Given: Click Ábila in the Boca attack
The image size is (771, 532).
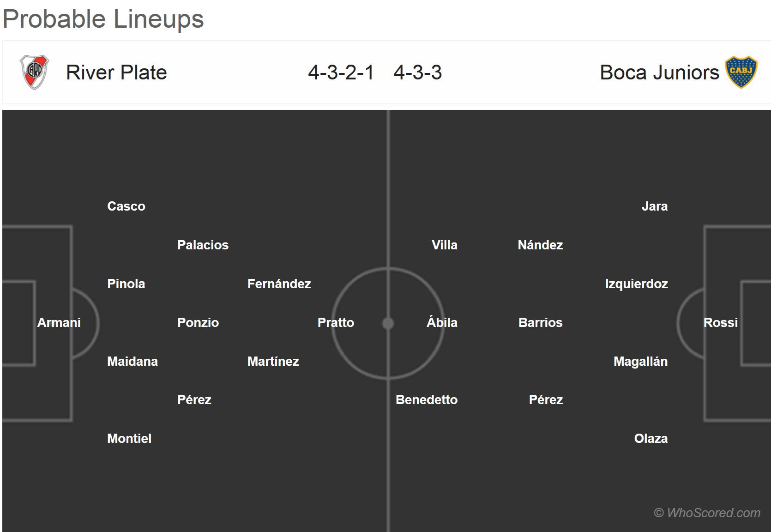Looking at the screenshot, I should 442,322.
